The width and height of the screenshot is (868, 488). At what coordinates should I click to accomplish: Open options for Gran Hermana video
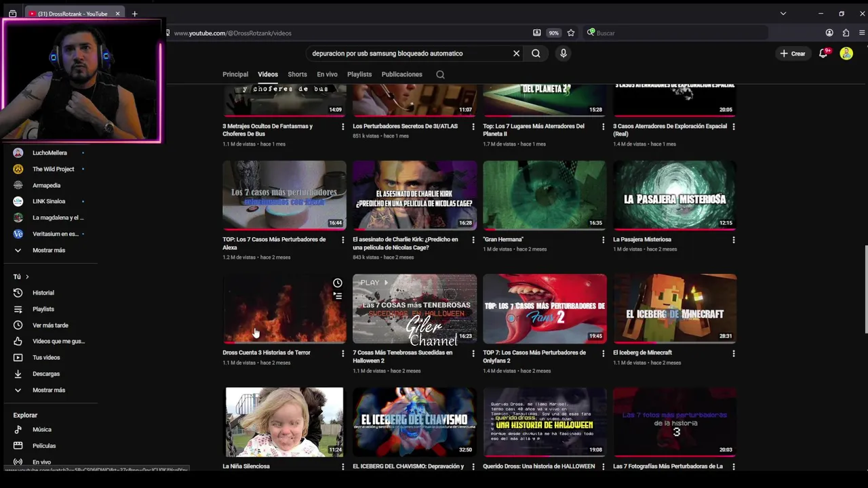tap(603, 240)
